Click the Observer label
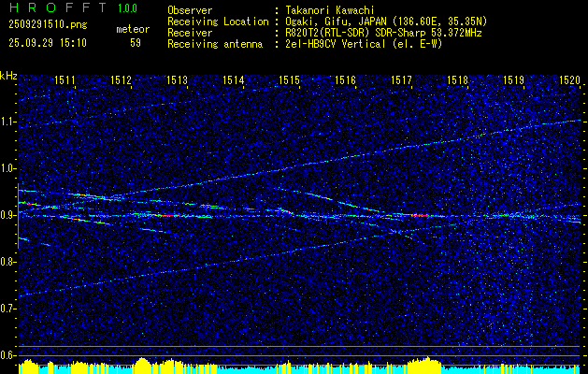The height and width of the screenshot is (374, 588). click(190, 10)
